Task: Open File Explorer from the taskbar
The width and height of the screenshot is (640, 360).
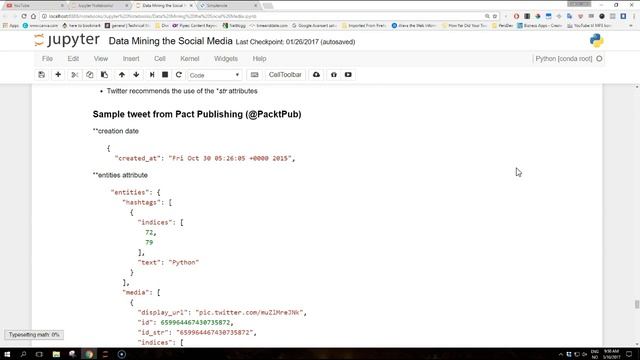Action: pyautogui.click(x=56, y=354)
